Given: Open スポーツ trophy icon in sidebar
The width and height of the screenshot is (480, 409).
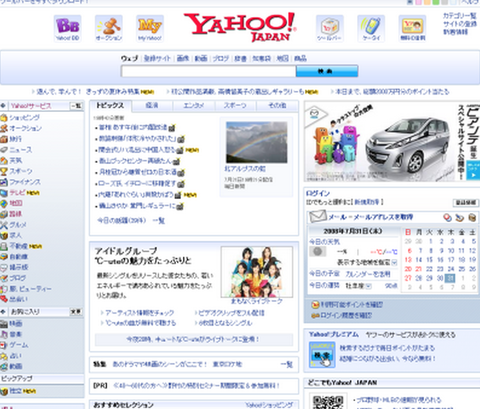Looking at the screenshot, I should pyautogui.click(x=4, y=171).
